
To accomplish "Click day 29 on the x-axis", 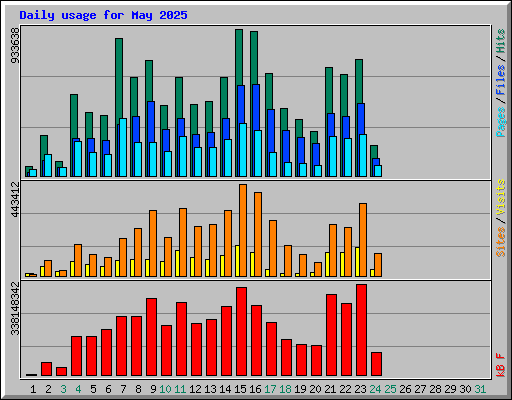I will tap(450, 389).
